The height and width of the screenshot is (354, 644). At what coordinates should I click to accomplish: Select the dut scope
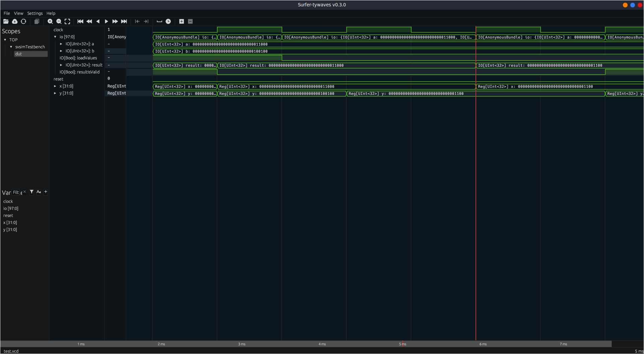tap(30, 54)
